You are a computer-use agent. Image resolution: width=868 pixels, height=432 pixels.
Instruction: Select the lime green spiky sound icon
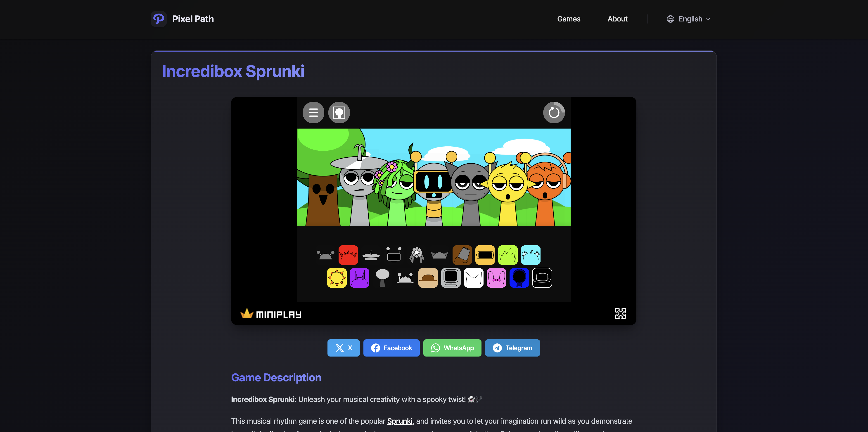point(508,255)
